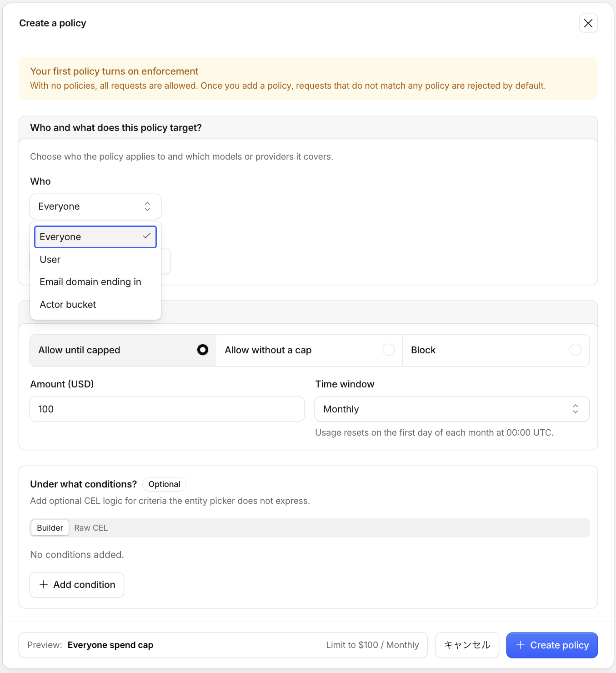Select Allow without a cap radio
The width and height of the screenshot is (616, 673).
click(x=310, y=350)
